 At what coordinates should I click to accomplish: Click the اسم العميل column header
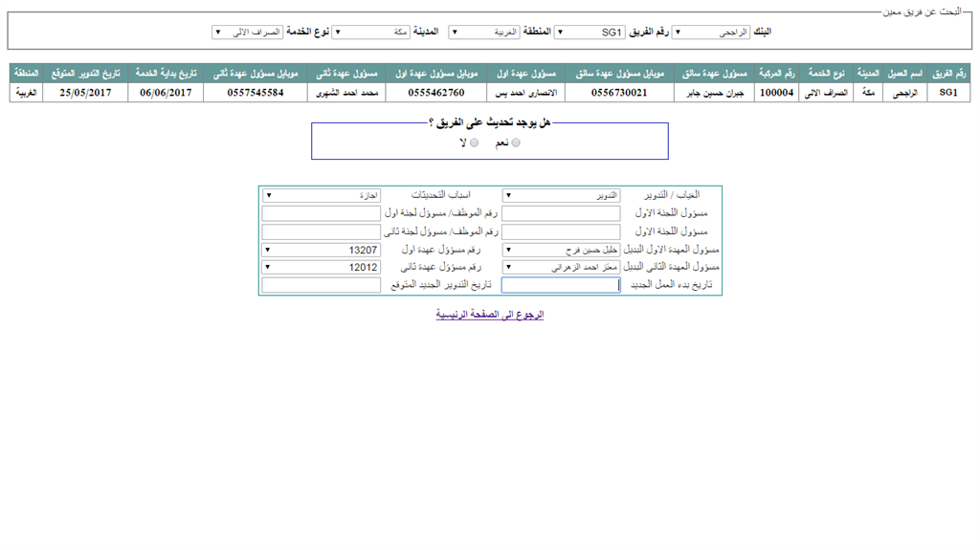pyautogui.click(x=905, y=74)
